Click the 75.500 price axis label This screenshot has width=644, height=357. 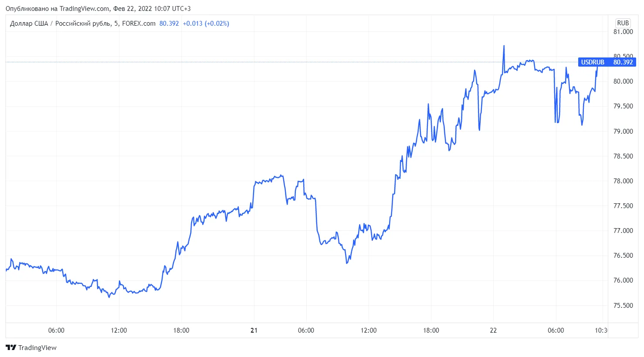(x=623, y=306)
